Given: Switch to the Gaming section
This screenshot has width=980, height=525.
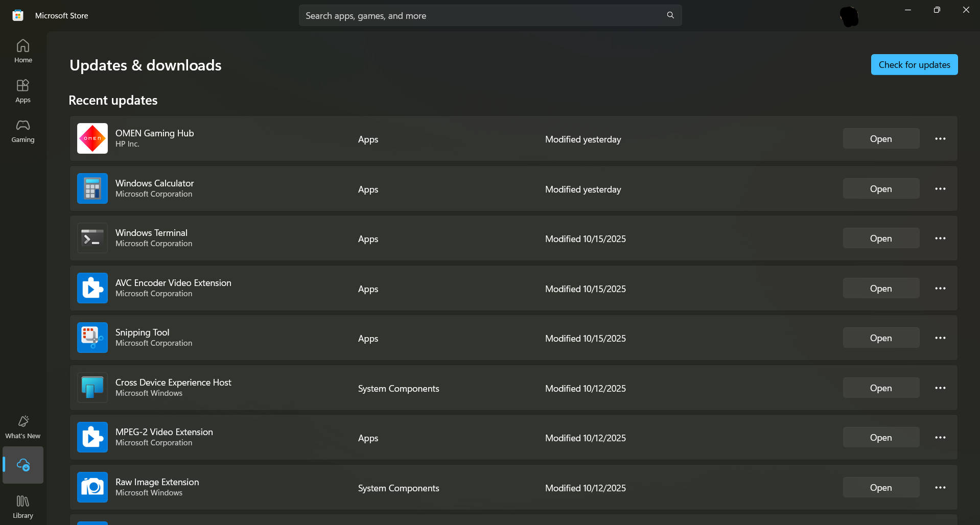Looking at the screenshot, I should (x=23, y=131).
